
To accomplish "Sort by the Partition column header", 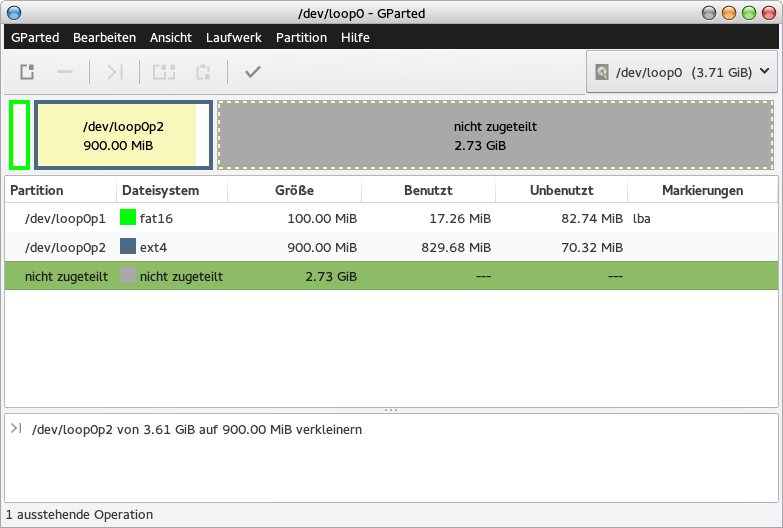I will (60, 190).
